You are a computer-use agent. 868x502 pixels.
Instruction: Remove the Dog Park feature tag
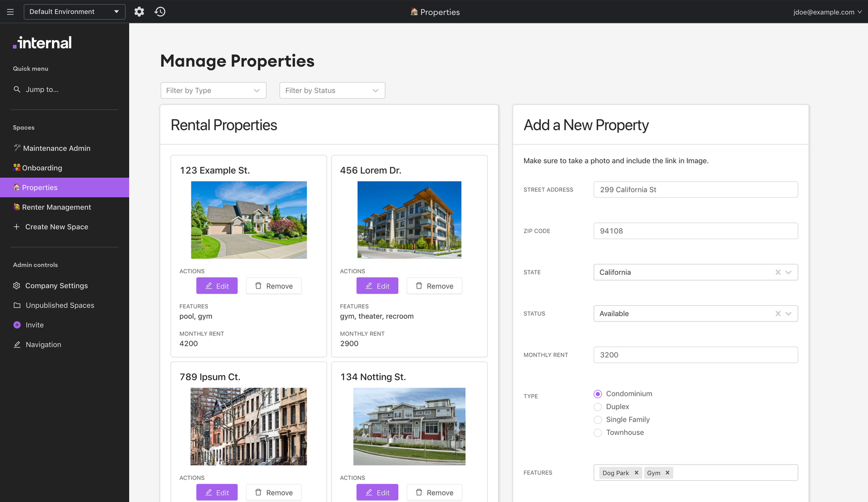tap(636, 473)
